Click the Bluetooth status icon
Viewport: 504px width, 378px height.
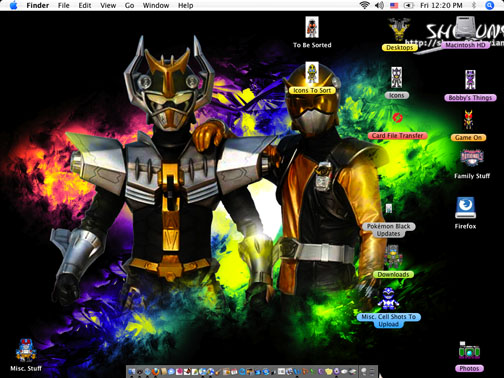click(474, 5)
